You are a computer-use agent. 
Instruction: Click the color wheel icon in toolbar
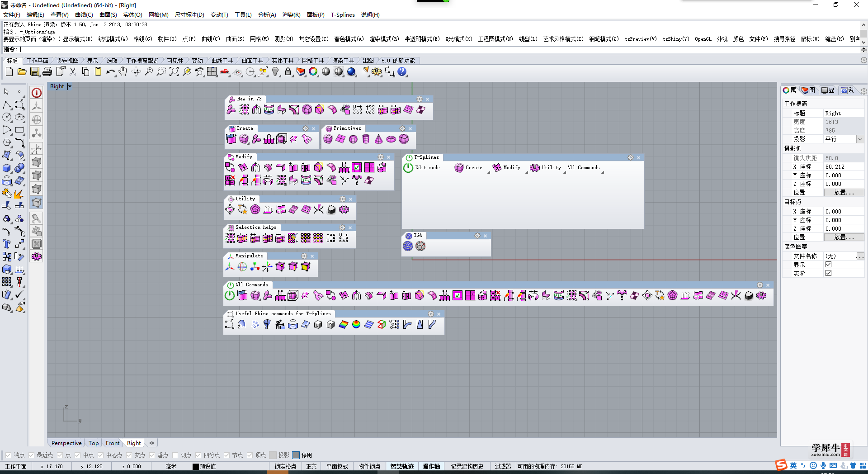click(313, 71)
